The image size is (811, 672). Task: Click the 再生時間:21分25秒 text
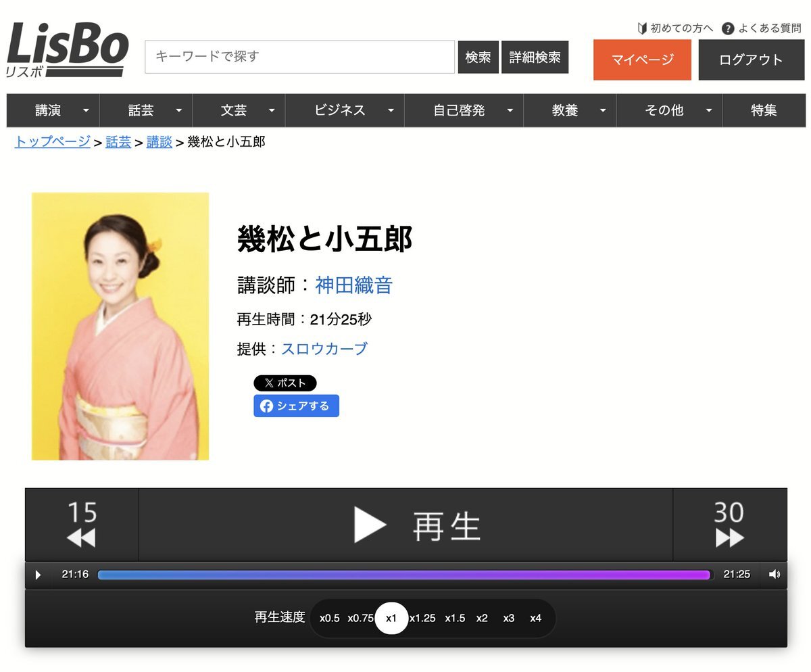304,319
